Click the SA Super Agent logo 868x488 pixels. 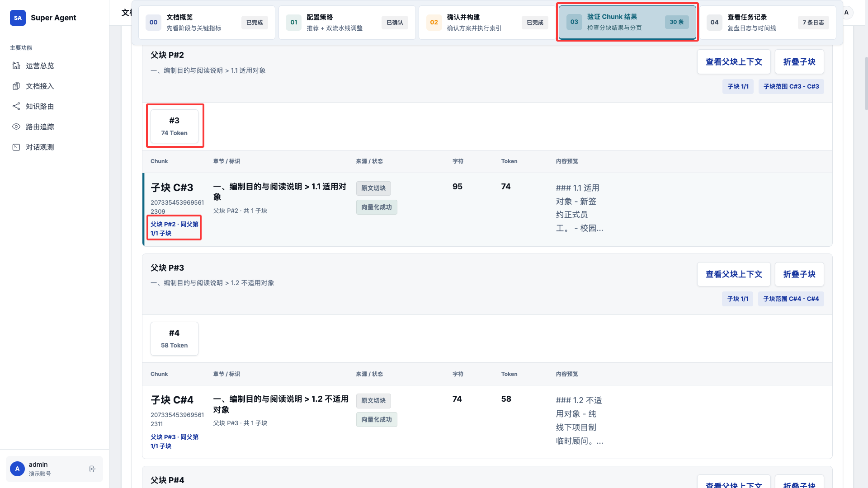[x=18, y=18]
